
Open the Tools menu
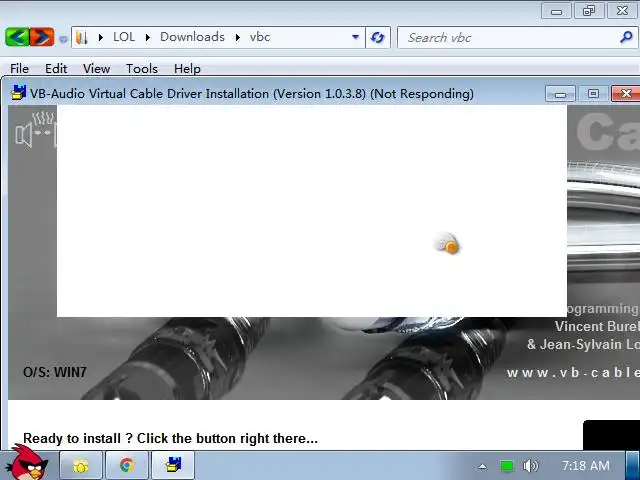click(x=142, y=69)
